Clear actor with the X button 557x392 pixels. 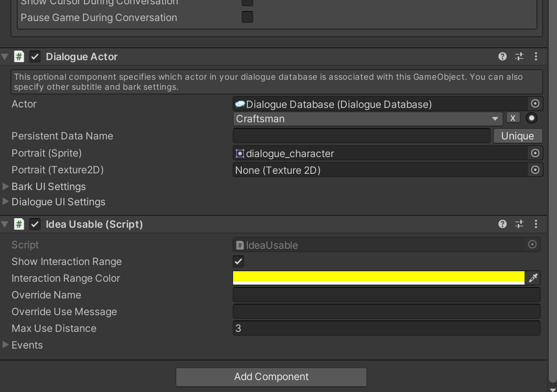click(x=513, y=118)
